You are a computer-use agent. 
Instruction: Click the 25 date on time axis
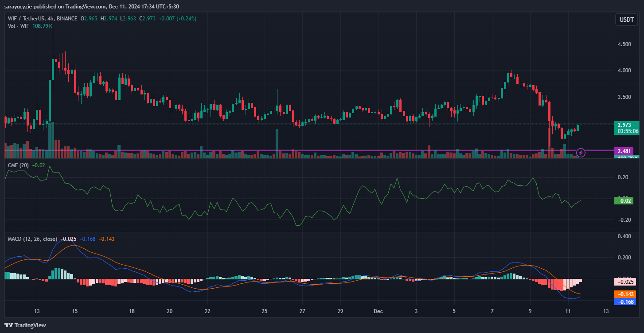coord(264,311)
